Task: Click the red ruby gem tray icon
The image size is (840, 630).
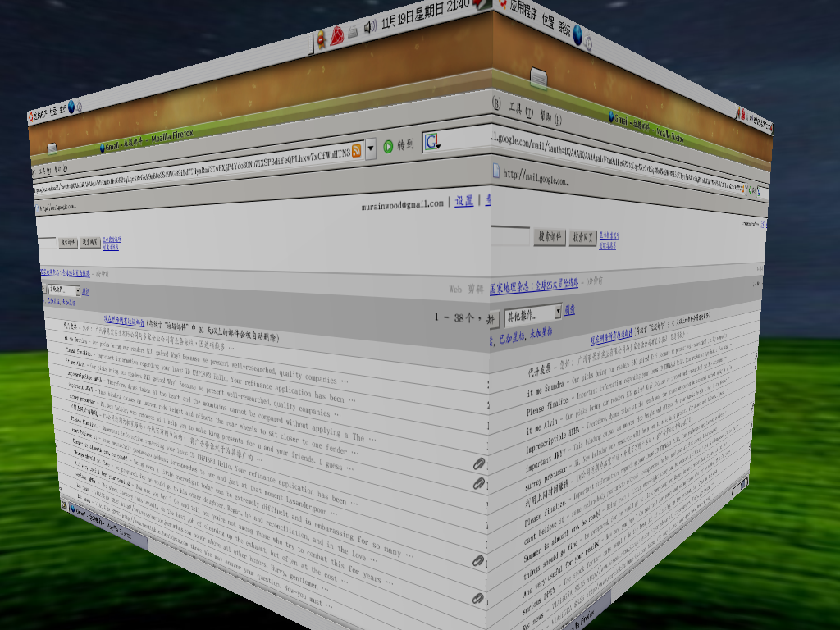Action: (336, 36)
